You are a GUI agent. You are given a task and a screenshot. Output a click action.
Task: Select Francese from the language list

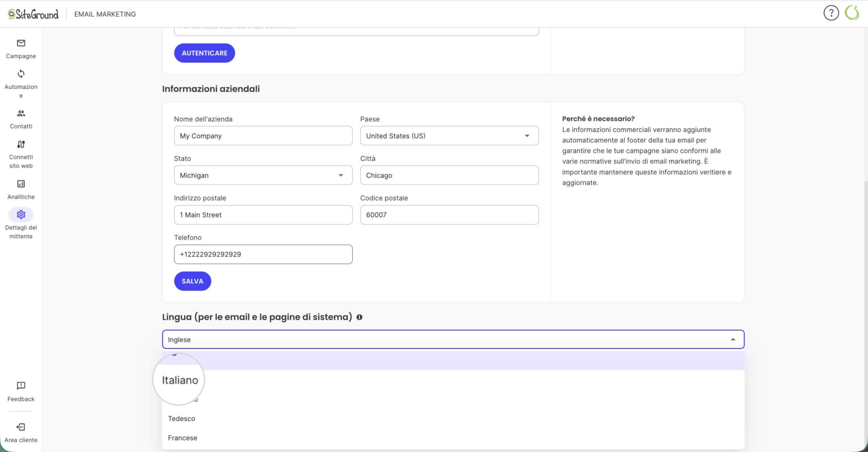click(453, 438)
